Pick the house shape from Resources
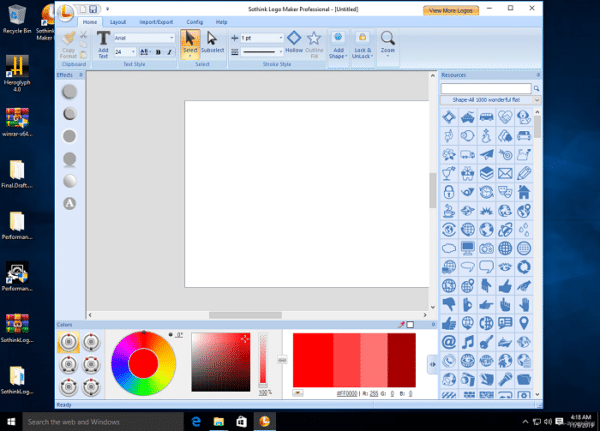This screenshot has height=431, width=600. 525,191
